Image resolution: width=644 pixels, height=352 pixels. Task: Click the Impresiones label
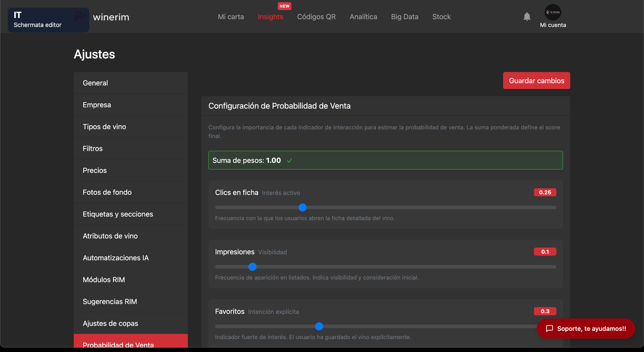(x=235, y=252)
